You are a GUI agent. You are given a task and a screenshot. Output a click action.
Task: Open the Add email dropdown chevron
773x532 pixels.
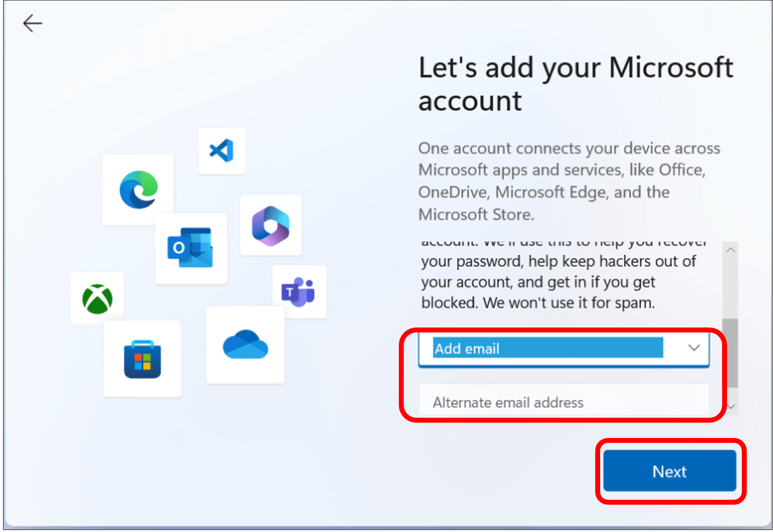click(x=694, y=348)
